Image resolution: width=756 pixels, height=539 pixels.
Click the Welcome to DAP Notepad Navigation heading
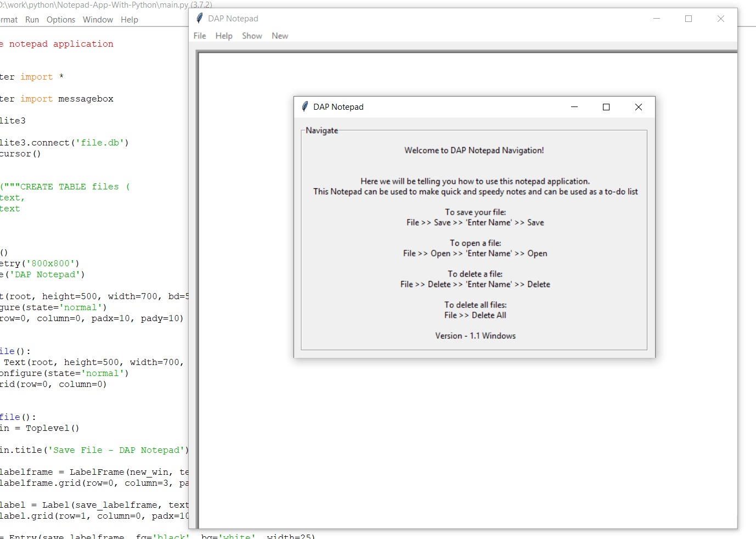point(474,150)
